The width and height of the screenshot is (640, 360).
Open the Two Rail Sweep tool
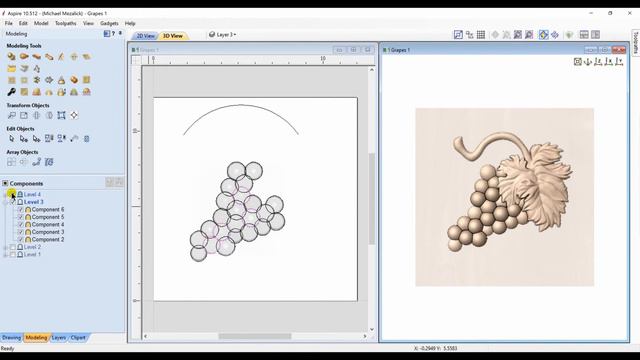tap(24, 57)
